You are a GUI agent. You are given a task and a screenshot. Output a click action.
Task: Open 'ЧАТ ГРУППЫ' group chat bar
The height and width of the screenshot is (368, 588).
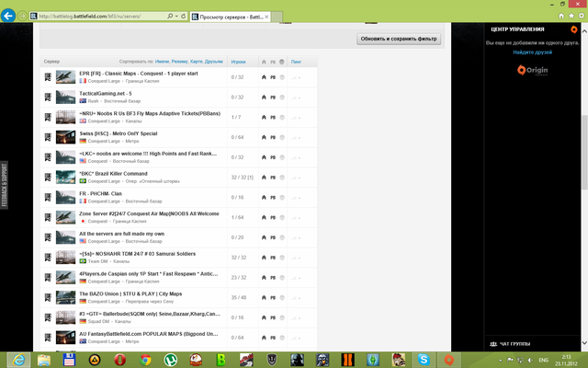pos(533,343)
